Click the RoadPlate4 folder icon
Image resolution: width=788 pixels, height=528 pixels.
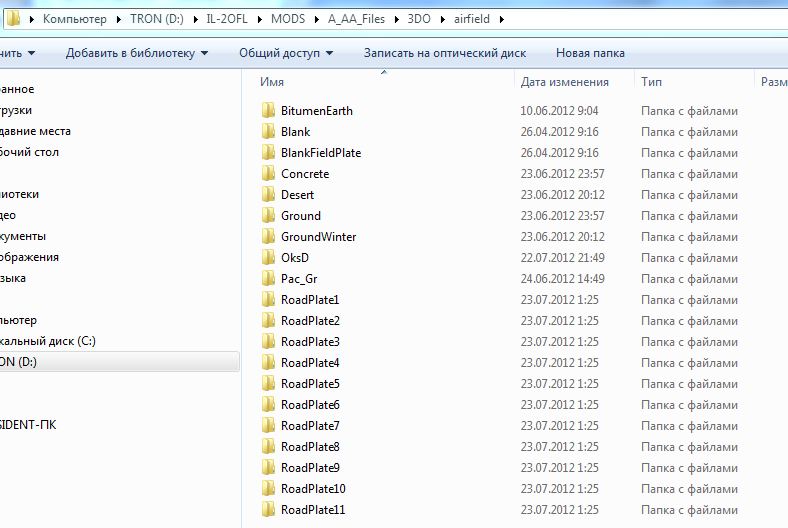point(268,362)
